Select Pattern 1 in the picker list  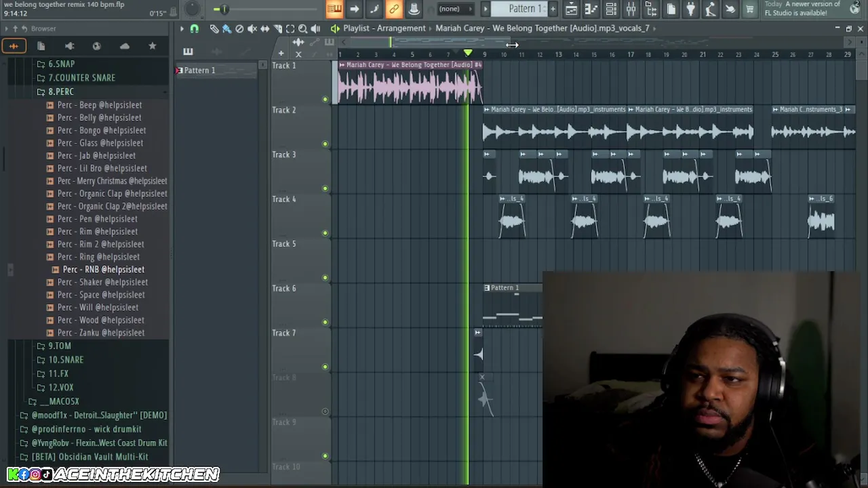216,70
